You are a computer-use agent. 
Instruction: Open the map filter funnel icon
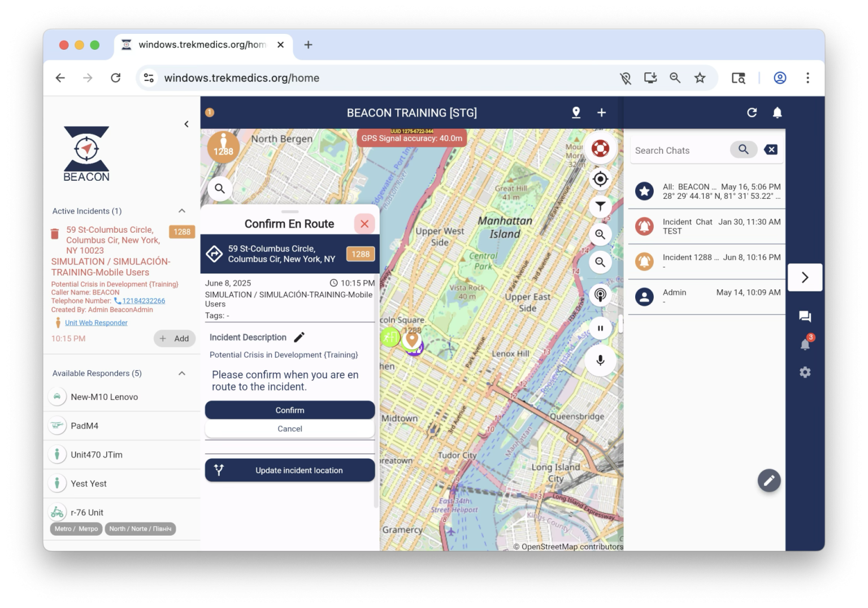(x=600, y=207)
